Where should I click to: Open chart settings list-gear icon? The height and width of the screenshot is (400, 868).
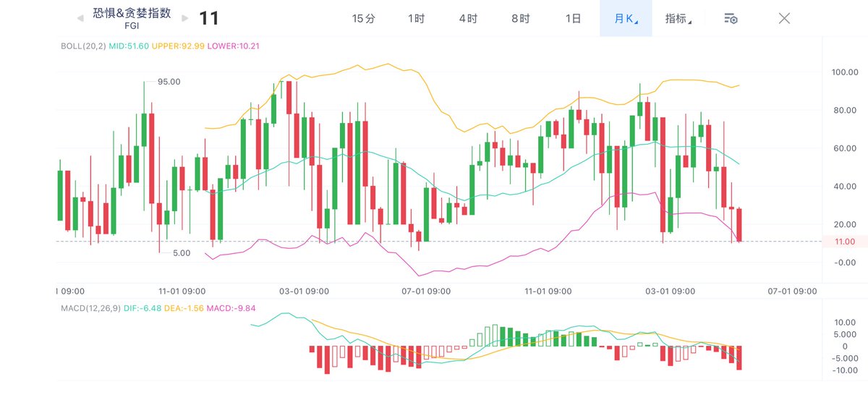tap(731, 19)
